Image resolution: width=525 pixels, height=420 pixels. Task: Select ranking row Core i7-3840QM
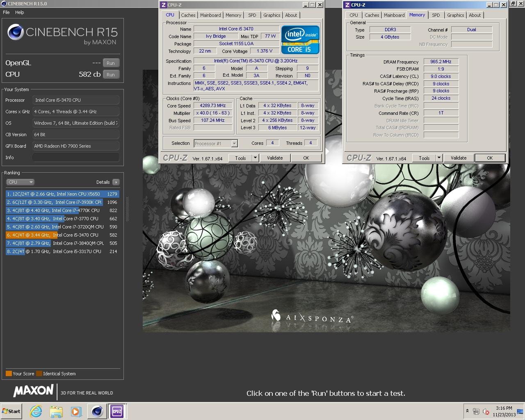click(x=62, y=243)
